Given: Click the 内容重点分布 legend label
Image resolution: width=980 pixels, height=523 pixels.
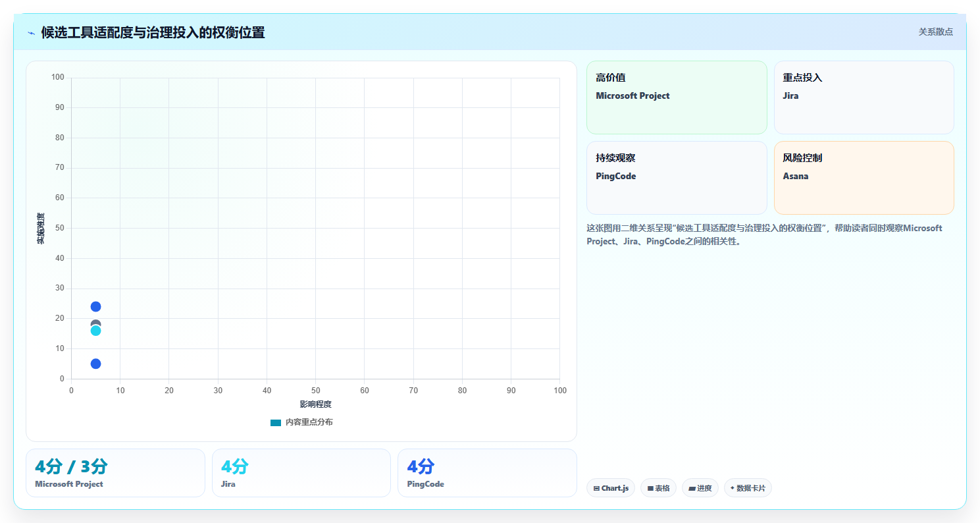Looking at the screenshot, I should click(x=309, y=422).
